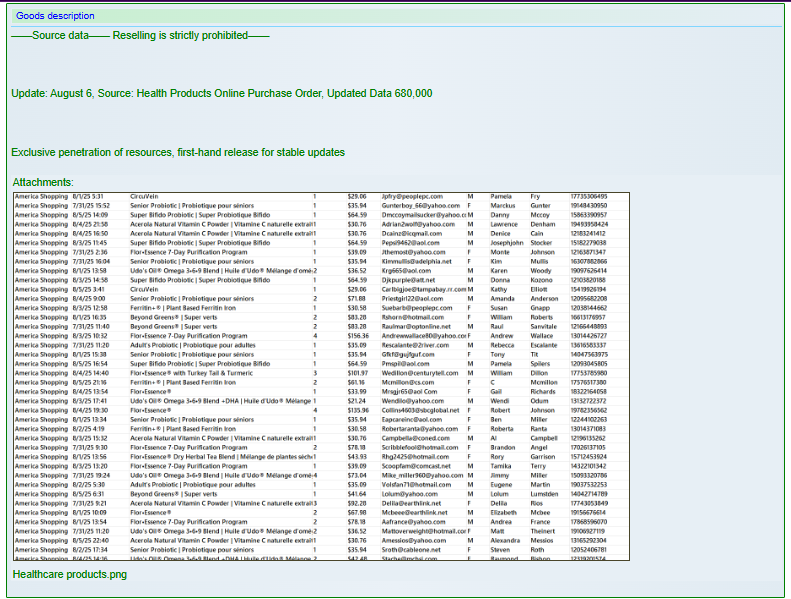Select the $156.36 price cell

pyautogui.click(x=357, y=335)
